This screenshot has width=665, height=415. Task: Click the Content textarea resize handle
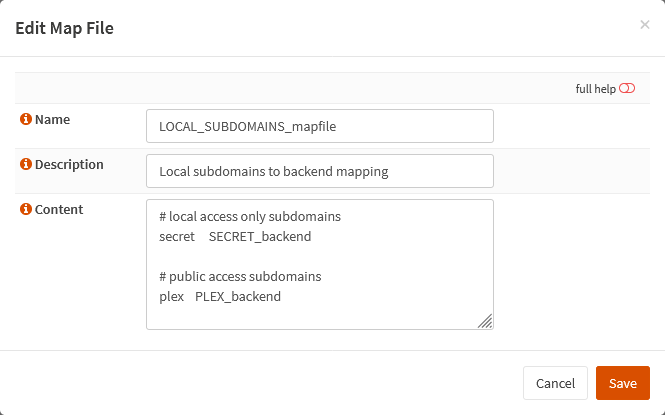[x=485, y=321]
